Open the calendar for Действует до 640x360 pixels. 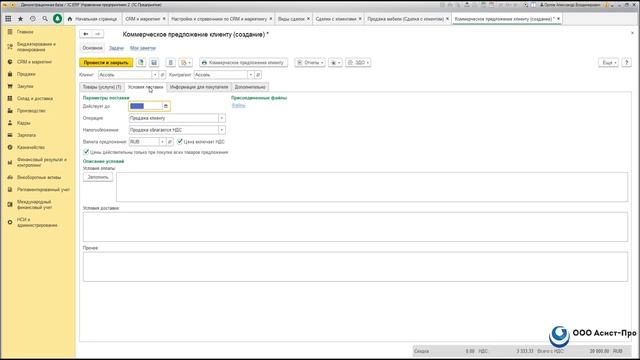point(166,106)
